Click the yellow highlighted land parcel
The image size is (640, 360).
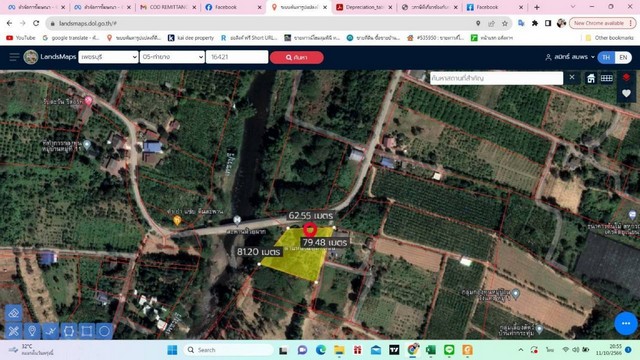[x=298, y=259]
